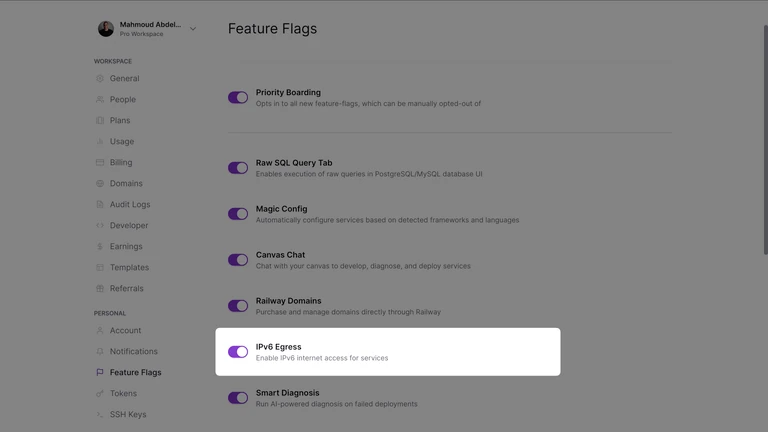Screen dimensions: 768x432
Task: Click the People icon in sidebar
Action: (100, 99)
